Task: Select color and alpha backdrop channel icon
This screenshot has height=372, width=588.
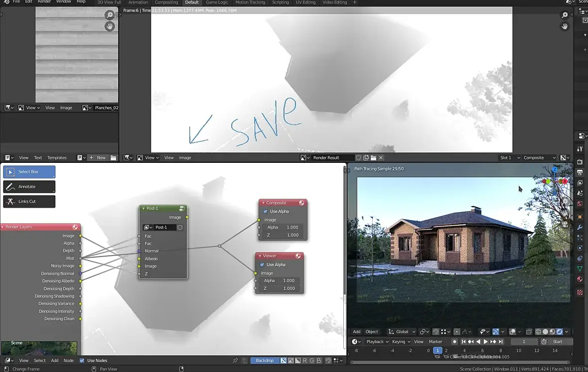Action: pyautogui.click(x=284, y=361)
